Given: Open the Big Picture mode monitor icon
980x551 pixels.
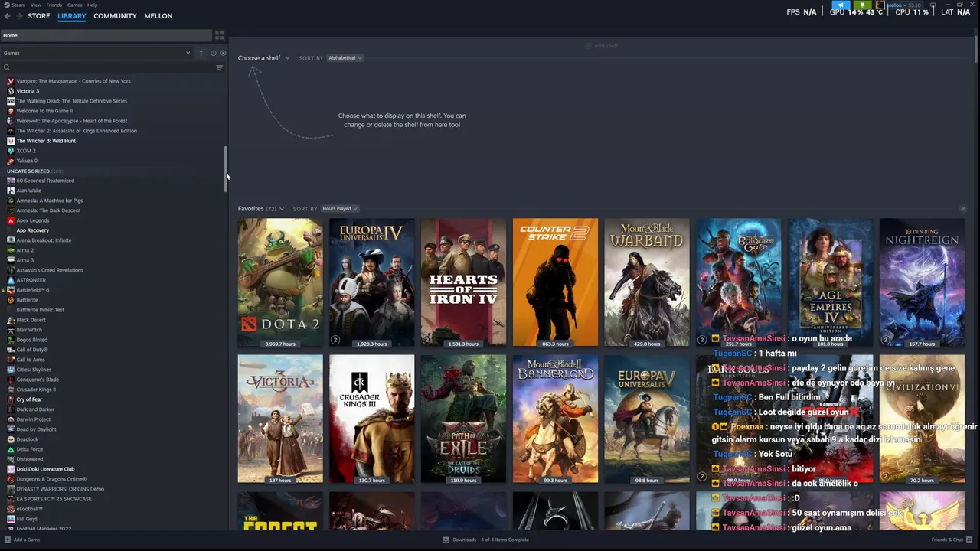Looking at the screenshot, I should click(933, 5).
